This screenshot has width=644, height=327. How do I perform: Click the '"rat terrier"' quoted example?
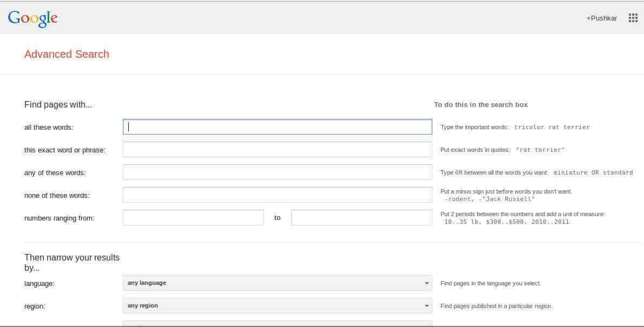(540, 150)
